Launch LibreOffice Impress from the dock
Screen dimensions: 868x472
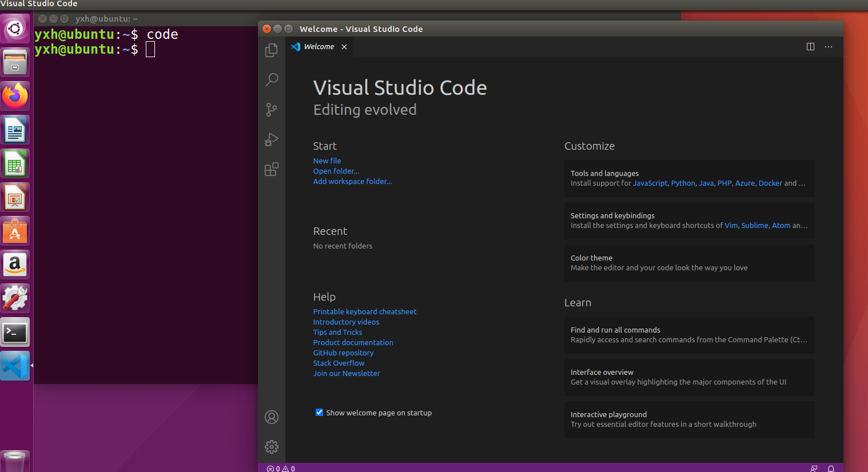tap(15, 197)
